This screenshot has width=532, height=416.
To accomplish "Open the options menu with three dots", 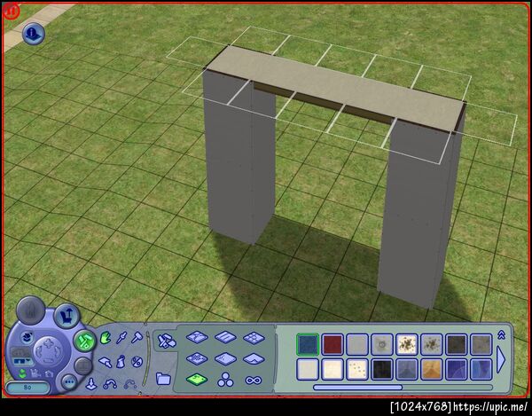I will [x=69, y=382].
